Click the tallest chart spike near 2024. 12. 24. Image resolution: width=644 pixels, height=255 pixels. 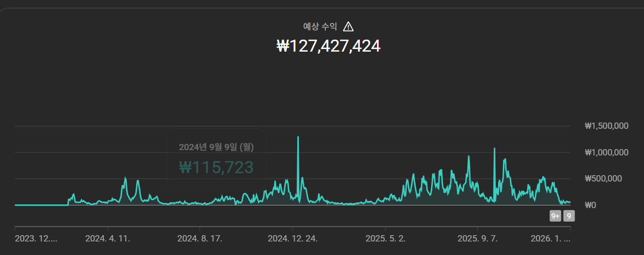pyautogui.click(x=298, y=138)
